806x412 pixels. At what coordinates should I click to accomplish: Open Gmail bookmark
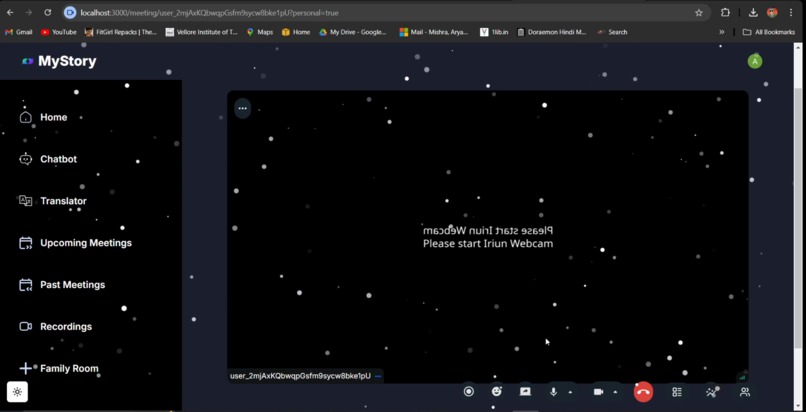[19, 32]
